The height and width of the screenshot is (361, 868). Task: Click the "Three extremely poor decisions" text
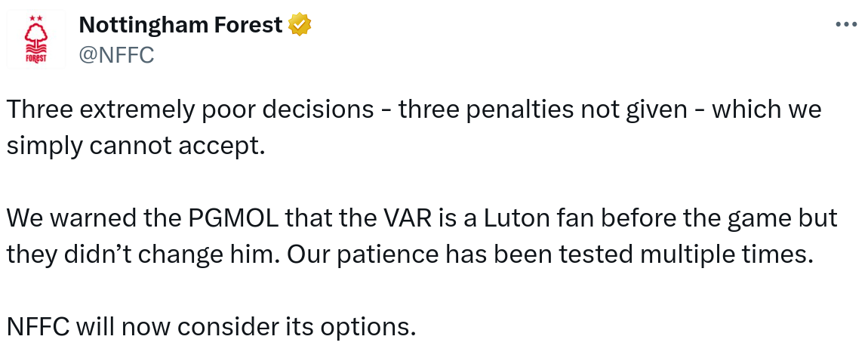click(190, 110)
